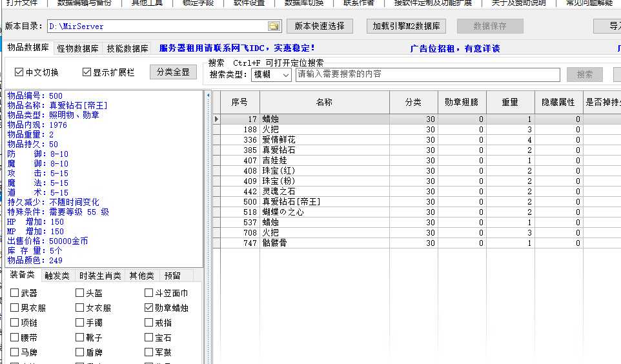This screenshot has height=364, width=621.
Task: Select the 真爱钻石[帝王] row in table
Action: [x=283, y=202]
